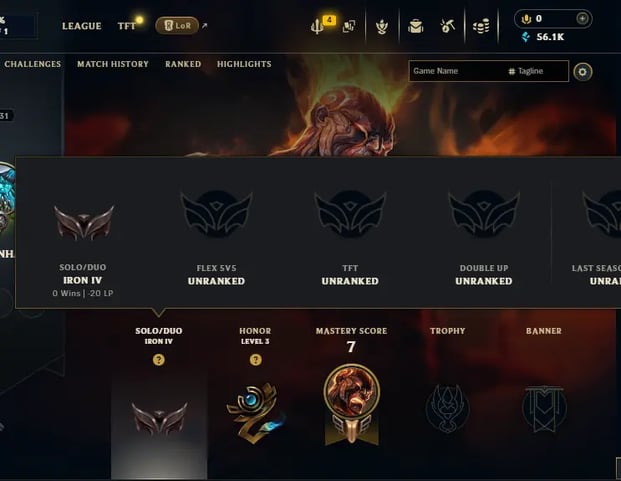Open the hammer crafting icon in top bar
Viewport: 621px width, 481px height.
[x=448, y=27]
